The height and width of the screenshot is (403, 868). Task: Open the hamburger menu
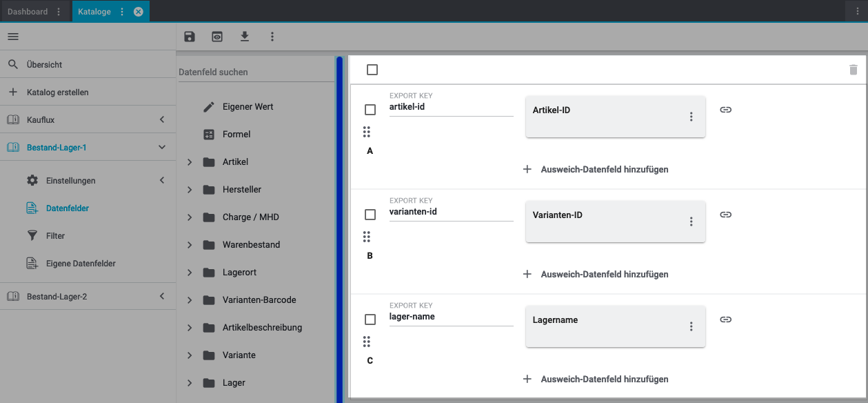click(13, 37)
